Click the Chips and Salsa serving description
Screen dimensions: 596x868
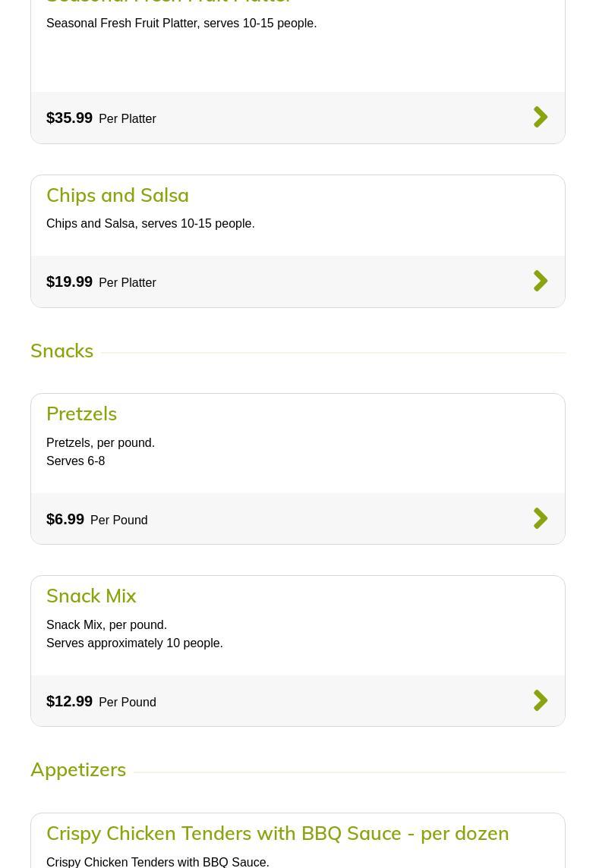[150, 223]
